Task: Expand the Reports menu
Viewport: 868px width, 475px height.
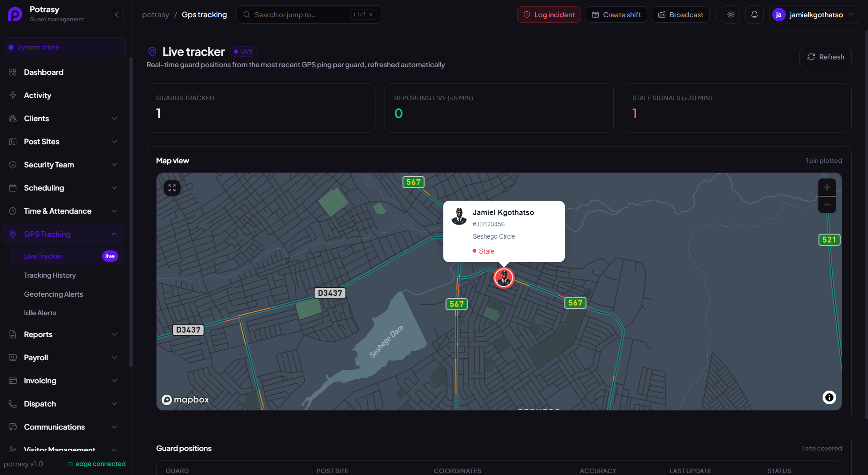Action: click(x=64, y=334)
